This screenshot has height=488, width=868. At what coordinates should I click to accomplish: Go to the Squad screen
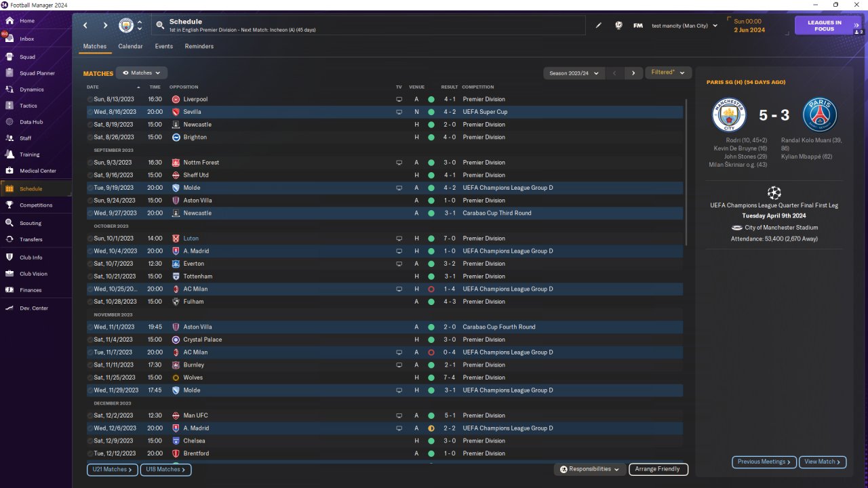pos(27,57)
